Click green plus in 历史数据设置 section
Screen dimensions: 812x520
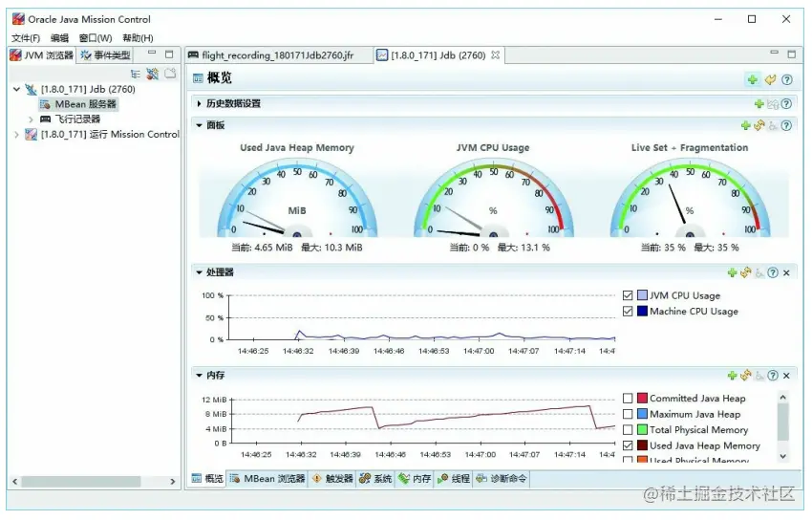(x=759, y=103)
